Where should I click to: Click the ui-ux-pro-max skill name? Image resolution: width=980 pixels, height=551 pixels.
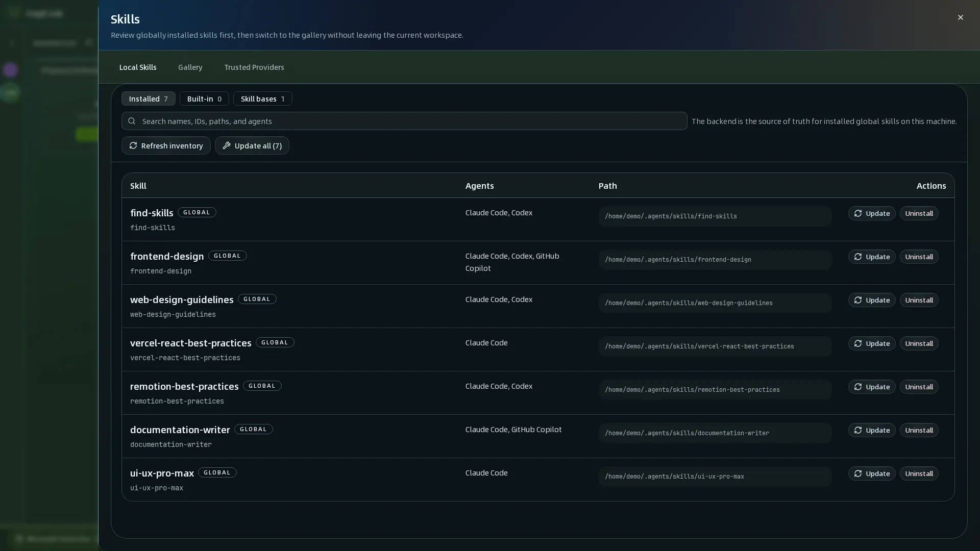point(162,473)
